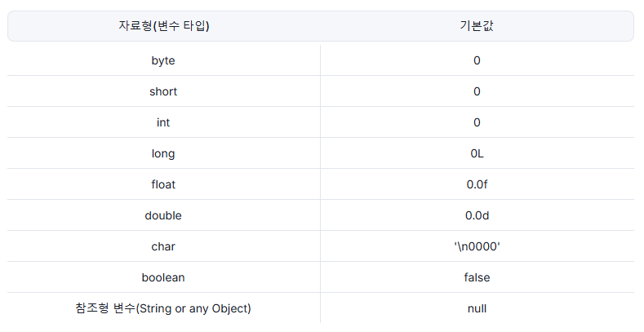This screenshot has width=644, height=332.
Task: Select the short type cell
Action: [x=163, y=91]
